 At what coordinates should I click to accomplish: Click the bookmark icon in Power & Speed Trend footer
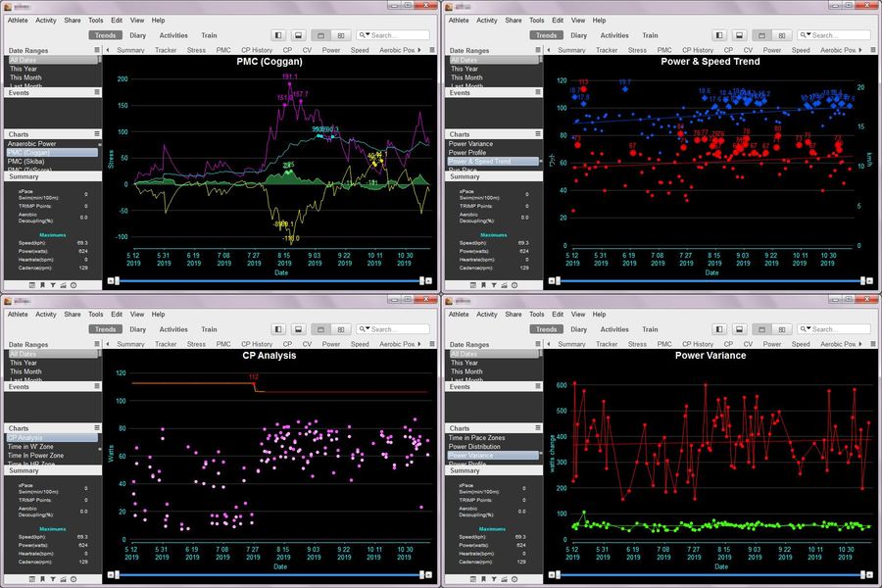coord(483,285)
